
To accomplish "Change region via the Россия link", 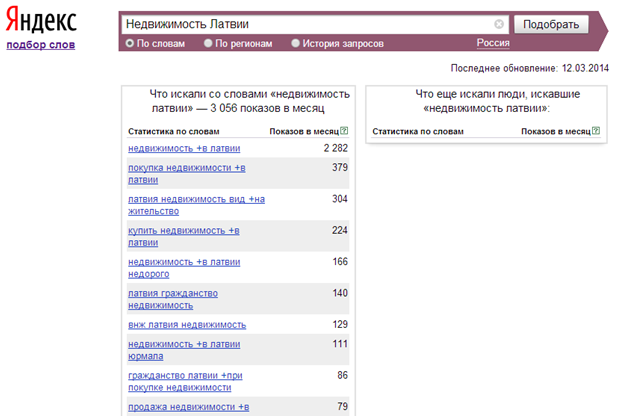I will [x=493, y=43].
